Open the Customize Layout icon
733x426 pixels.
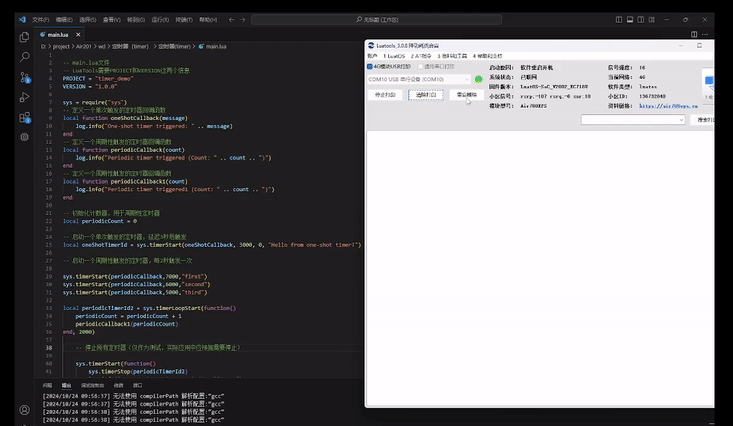(652, 20)
